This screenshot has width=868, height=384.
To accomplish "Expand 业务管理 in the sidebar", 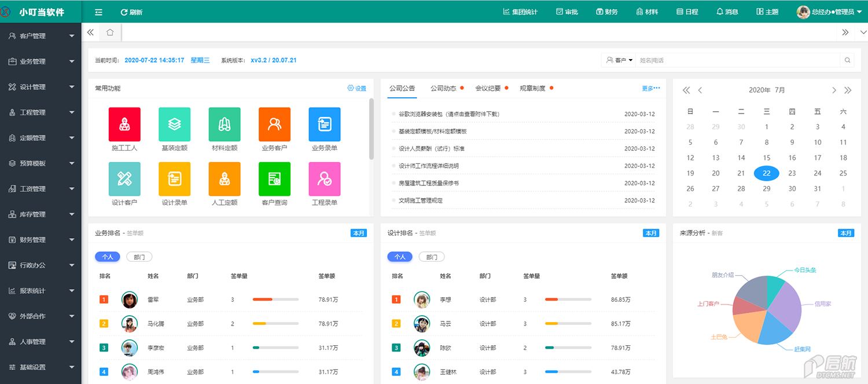I will (41, 61).
